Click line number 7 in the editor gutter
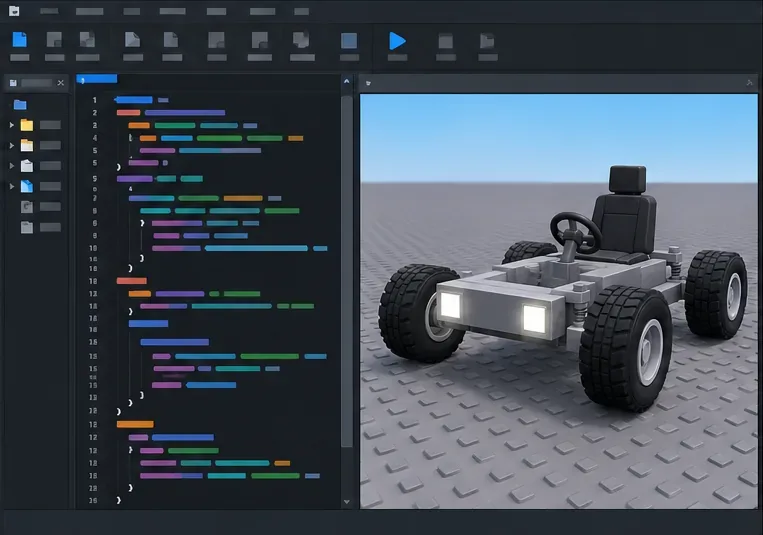Image resolution: width=763 pixels, height=535 pixels. (x=94, y=198)
